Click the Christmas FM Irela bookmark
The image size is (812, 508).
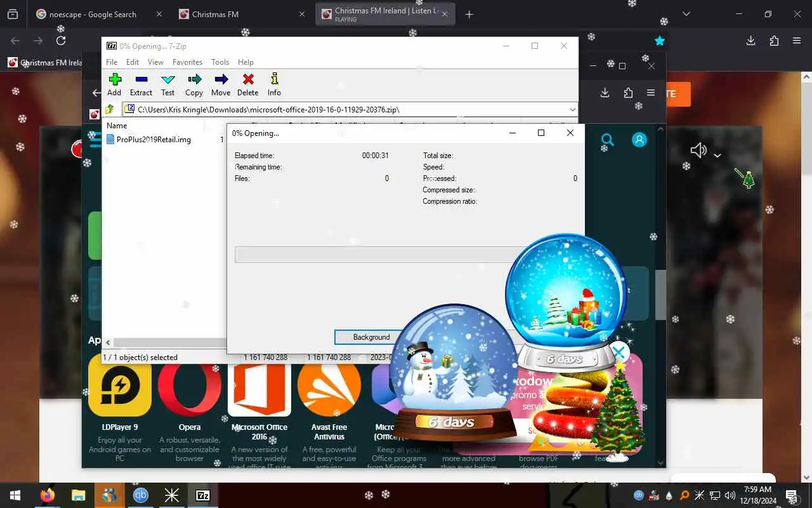(x=44, y=63)
